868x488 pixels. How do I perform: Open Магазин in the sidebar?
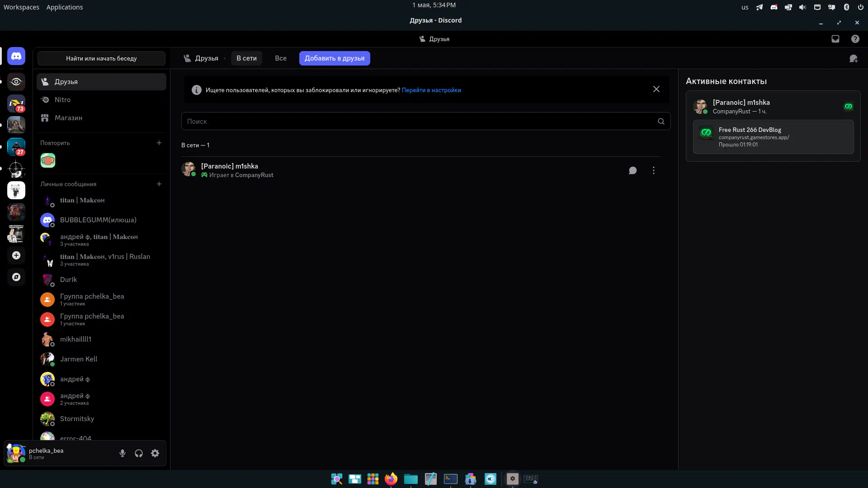[101, 118]
